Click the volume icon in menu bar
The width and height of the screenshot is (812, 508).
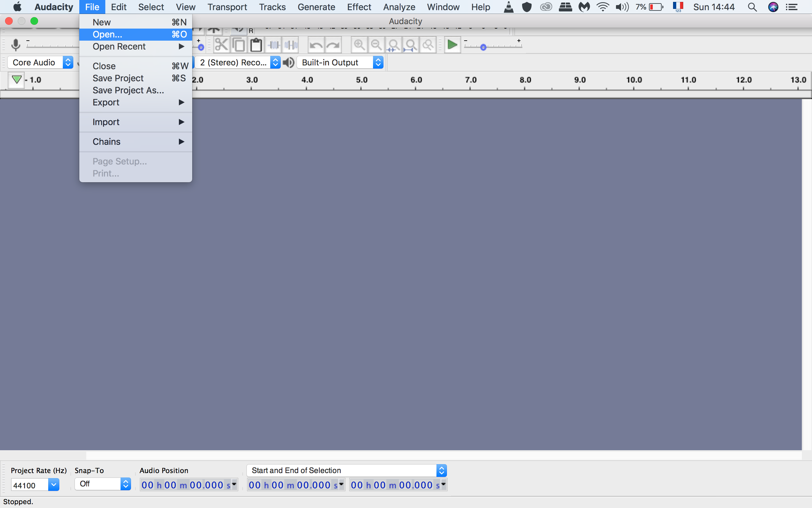coord(622,7)
